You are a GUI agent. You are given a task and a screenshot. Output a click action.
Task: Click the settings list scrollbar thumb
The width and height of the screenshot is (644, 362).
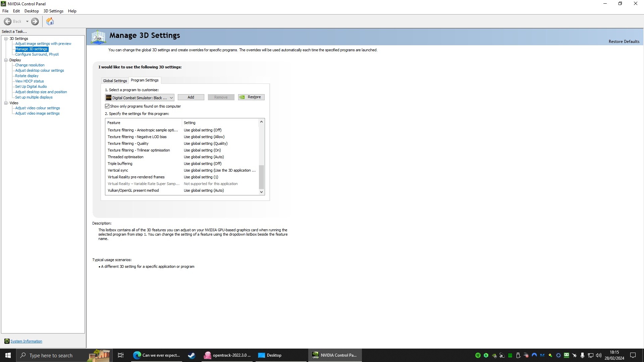(x=261, y=177)
